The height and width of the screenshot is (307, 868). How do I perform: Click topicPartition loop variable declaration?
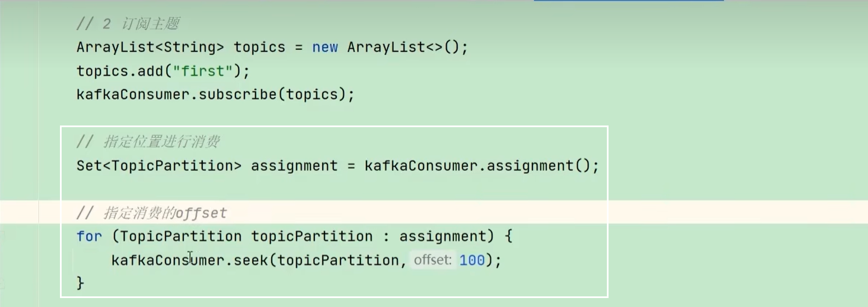[312, 236]
